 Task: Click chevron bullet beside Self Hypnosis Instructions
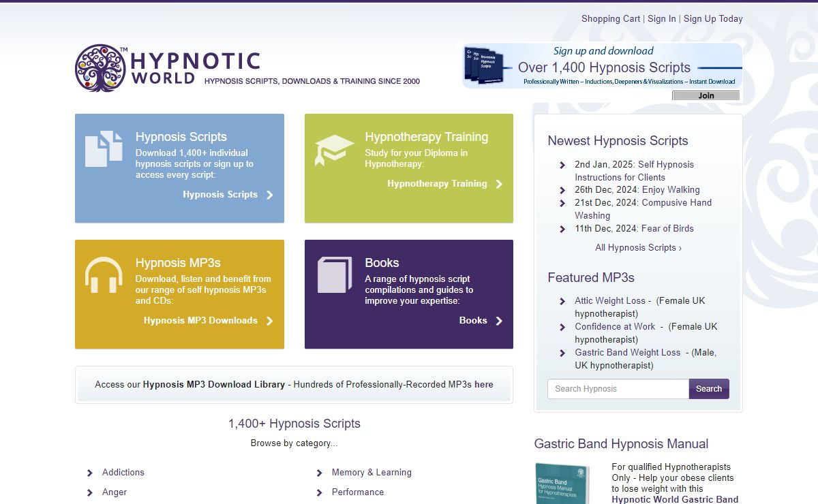click(x=562, y=165)
